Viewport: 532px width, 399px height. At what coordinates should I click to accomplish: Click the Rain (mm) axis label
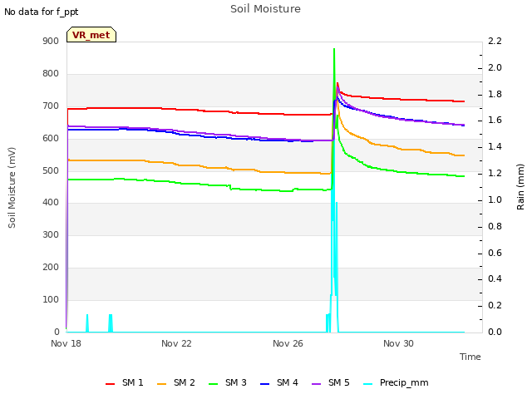520,187
